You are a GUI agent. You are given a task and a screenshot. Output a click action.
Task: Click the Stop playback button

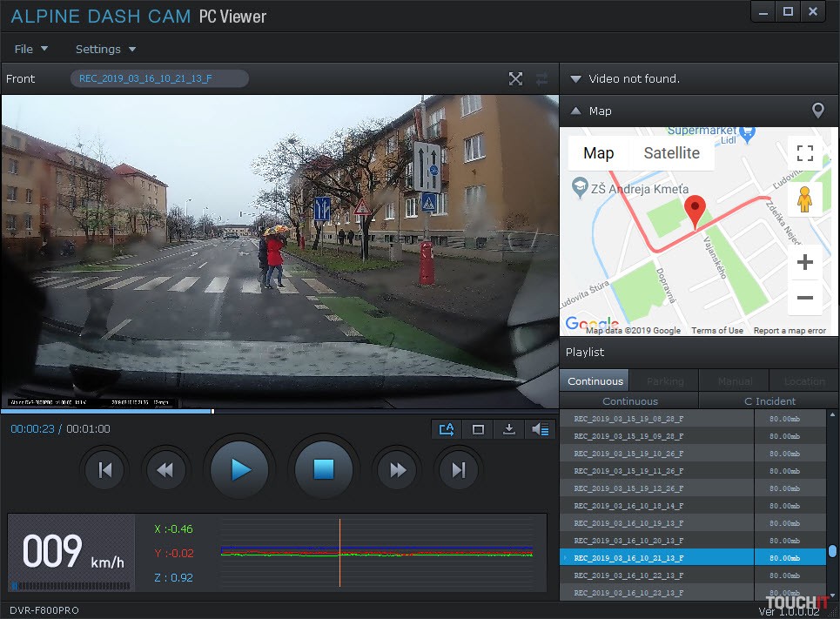coord(324,470)
